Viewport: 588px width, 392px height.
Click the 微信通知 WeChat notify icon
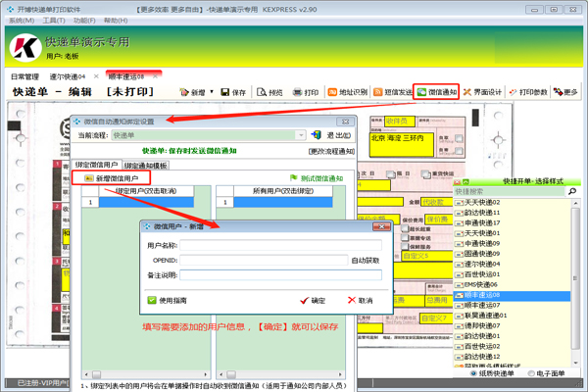coord(421,92)
